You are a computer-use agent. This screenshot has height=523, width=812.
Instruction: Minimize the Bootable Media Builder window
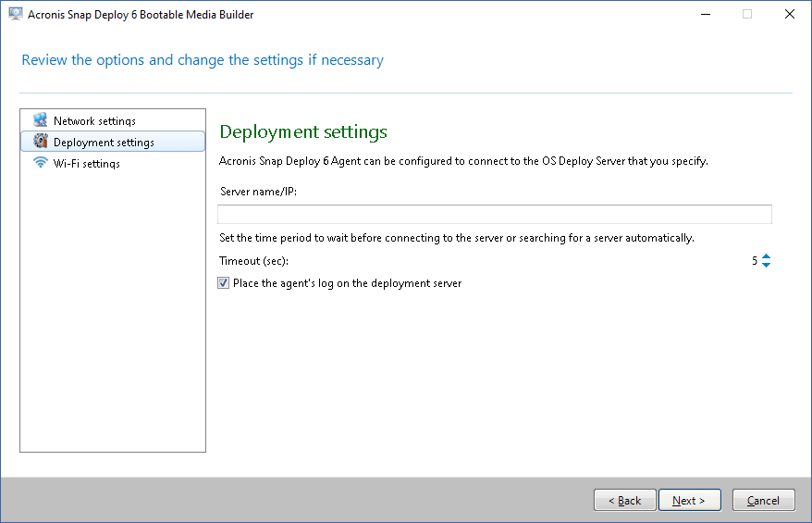point(705,15)
